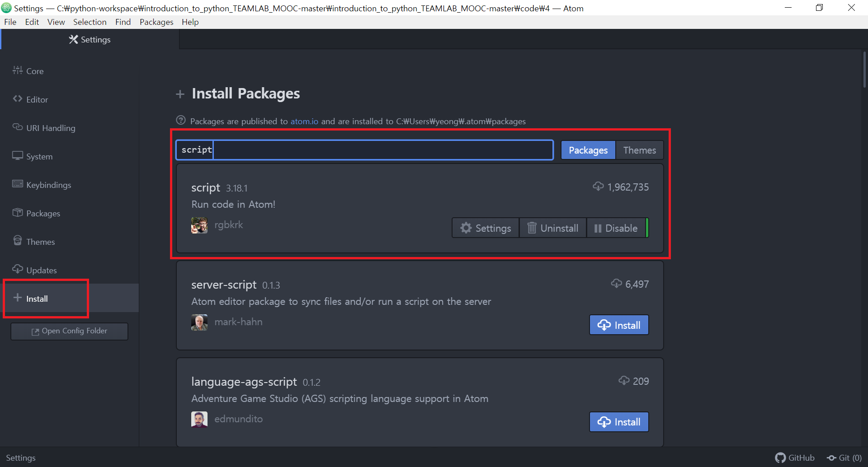The height and width of the screenshot is (467, 868).
Task: Open the language-ags-script package title
Action: click(x=244, y=382)
